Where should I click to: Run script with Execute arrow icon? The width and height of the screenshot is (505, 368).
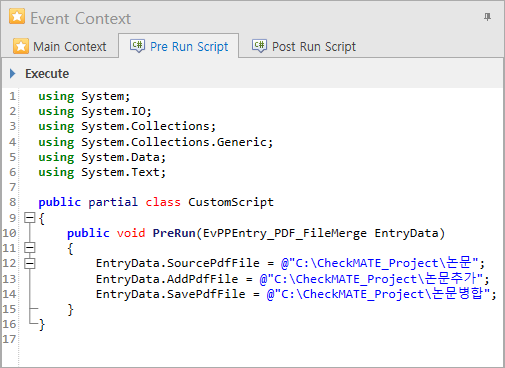click(x=13, y=73)
